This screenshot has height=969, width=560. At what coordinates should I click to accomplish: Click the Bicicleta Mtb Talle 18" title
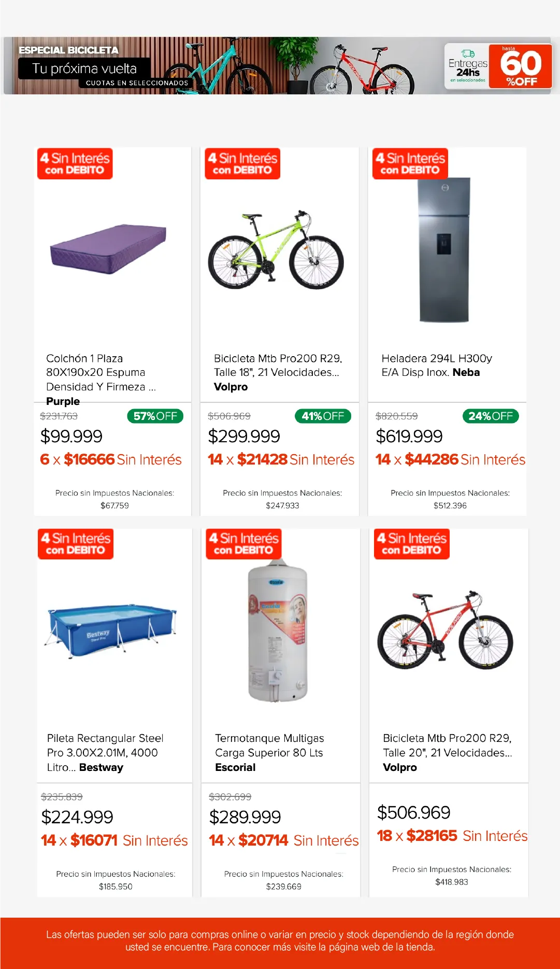click(278, 372)
